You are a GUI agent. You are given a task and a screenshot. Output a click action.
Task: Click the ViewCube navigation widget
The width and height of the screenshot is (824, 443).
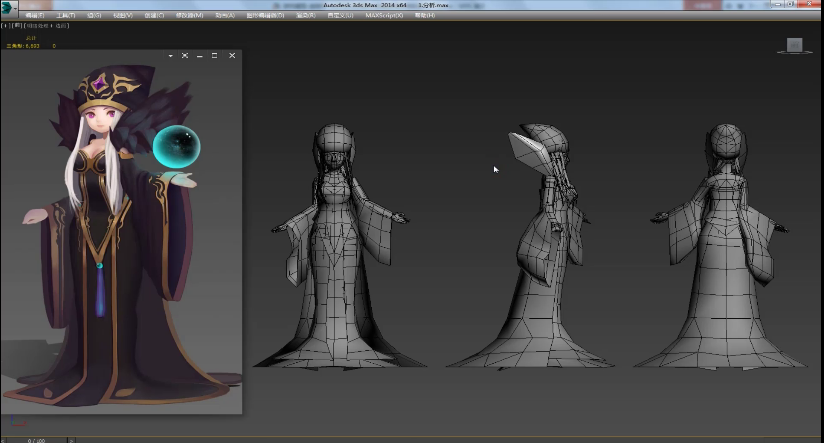pos(795,45)
